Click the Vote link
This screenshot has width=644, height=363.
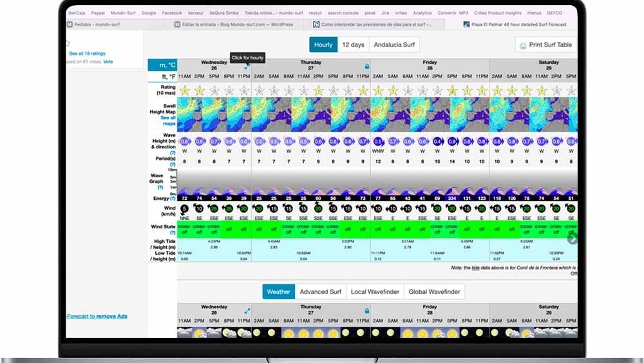[x=108, y=62]
